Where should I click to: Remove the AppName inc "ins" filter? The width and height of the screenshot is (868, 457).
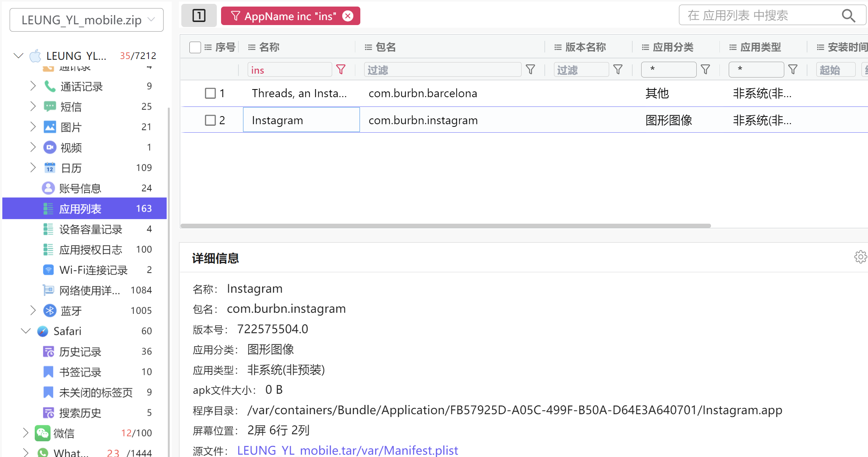pos(348,16)
